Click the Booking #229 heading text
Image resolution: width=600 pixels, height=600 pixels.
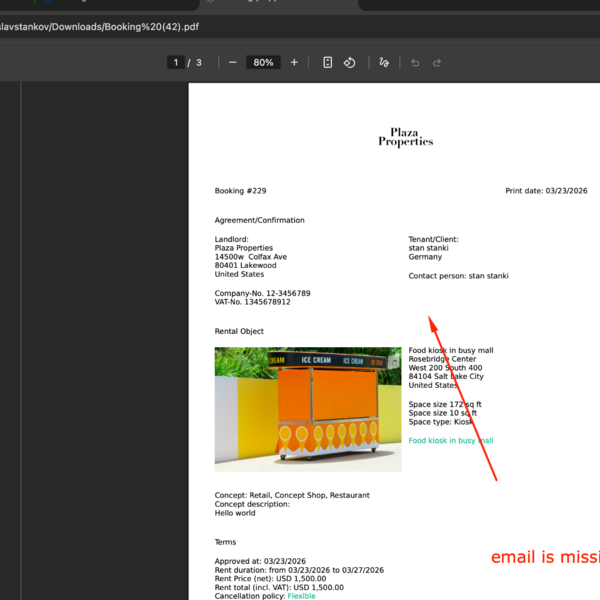[x=240, y=191]
